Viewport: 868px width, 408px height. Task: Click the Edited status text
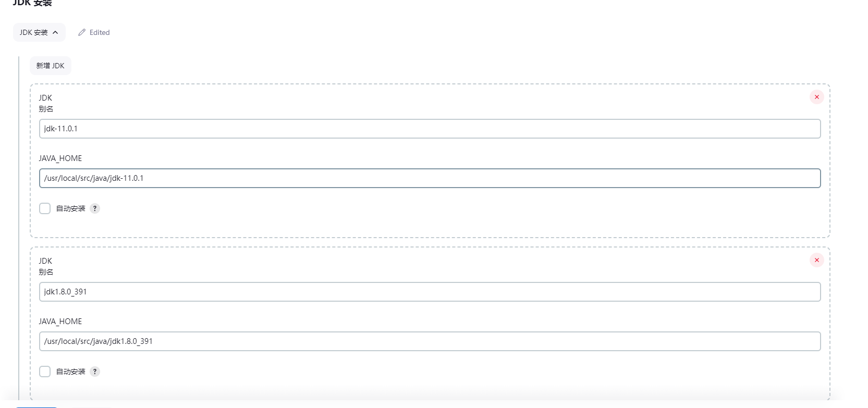(100, 32)
